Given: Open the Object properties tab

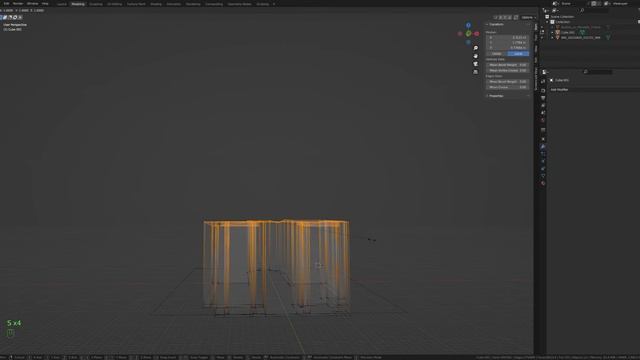Looking at the screenshot, I should coord(543,139).
